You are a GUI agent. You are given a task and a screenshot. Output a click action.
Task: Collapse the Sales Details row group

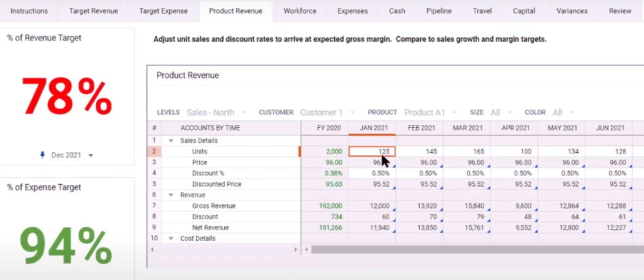click(x=171, y=141)
